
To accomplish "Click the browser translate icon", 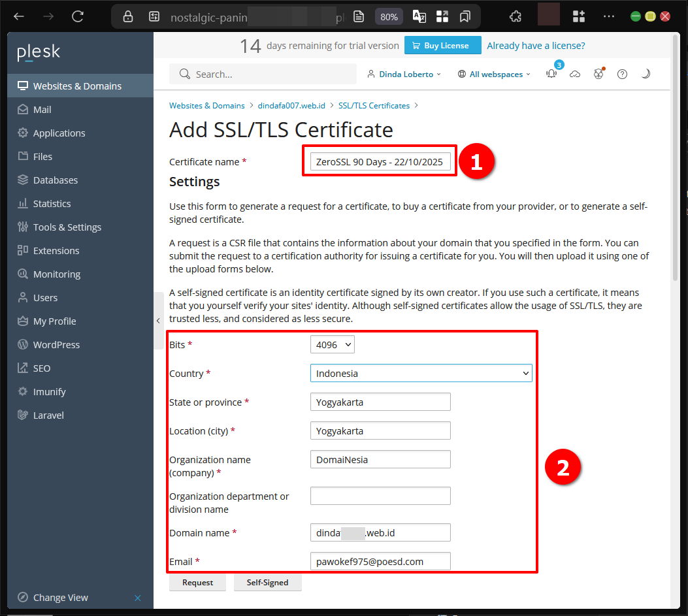I will coord(419,17).
